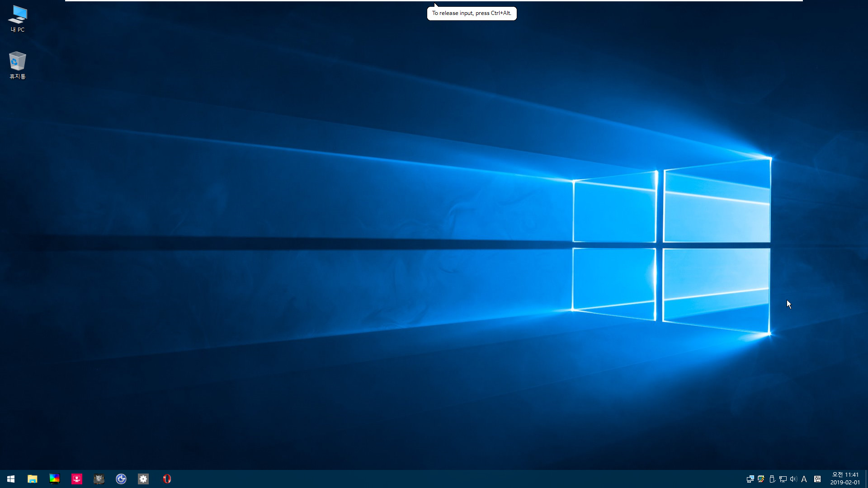The width and height of the screenshot is (868, 488).
Task: Click the Show desktop sliver at taskbar end
Action: coord(866,479)
